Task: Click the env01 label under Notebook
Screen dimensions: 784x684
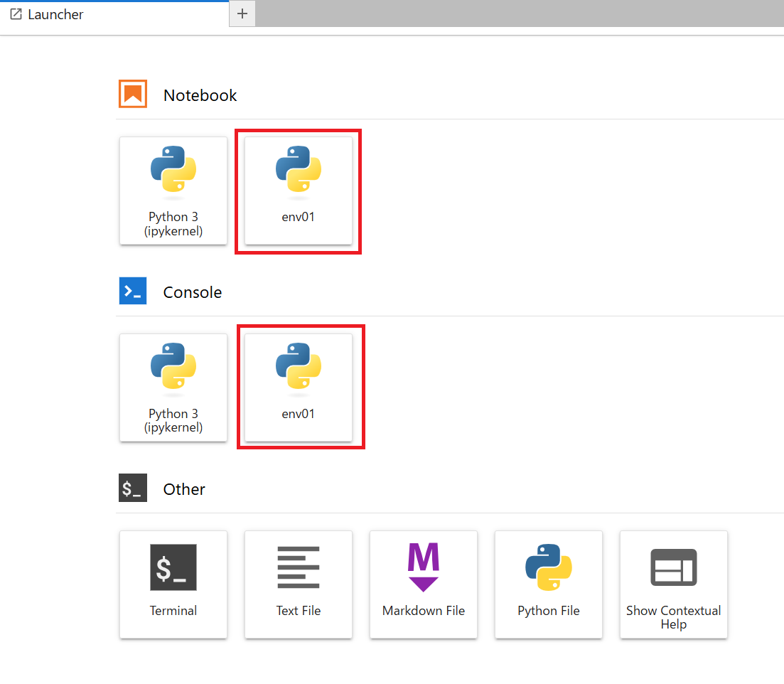Action: coord(299,217)
